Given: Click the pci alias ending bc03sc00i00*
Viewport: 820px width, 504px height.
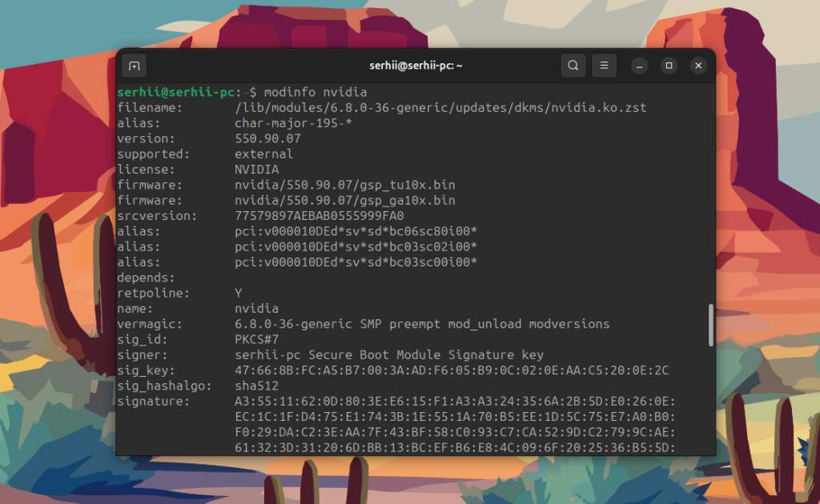Looking at the screenshot, I should (356, 262).
